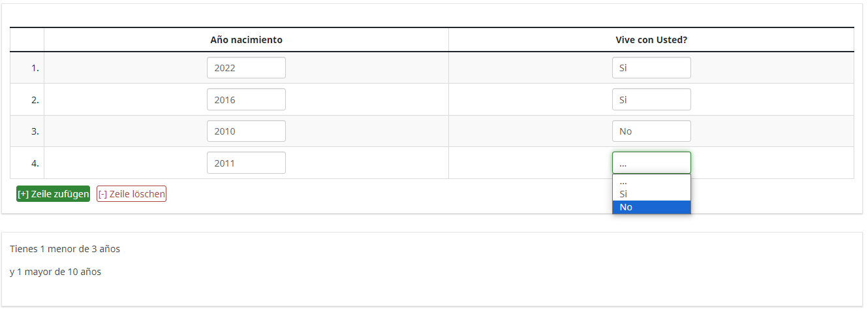This screenshot has height=309, width=868.
Task: Click row number 4 in the table
Action: pyautogui.click(x=35, y=163)
